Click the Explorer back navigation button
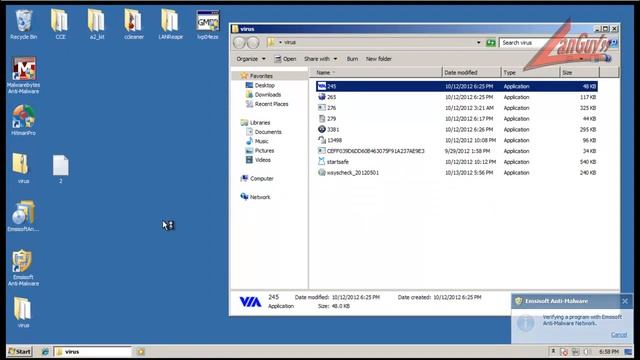 pyautogui.click(x=240, y=42)
